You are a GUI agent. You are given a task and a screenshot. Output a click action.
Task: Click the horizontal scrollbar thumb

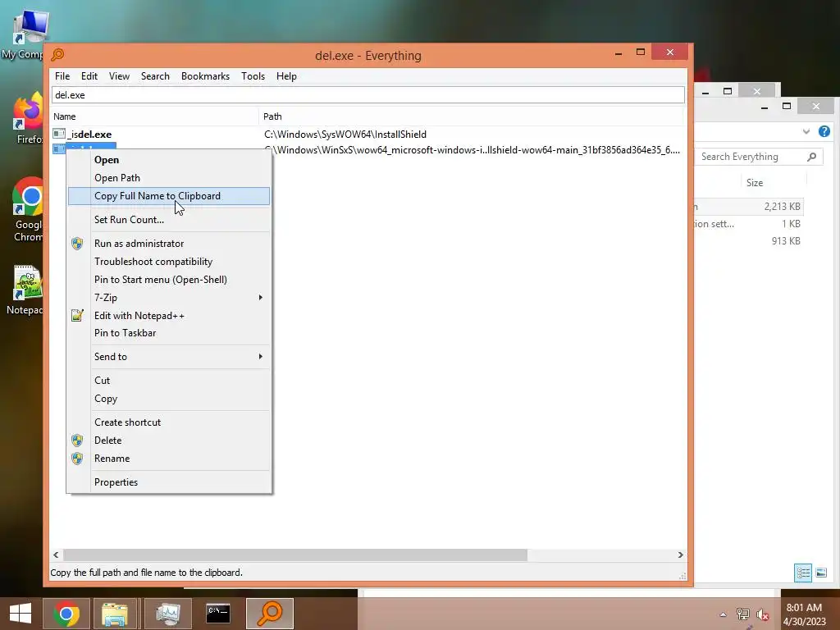(295, 555)
